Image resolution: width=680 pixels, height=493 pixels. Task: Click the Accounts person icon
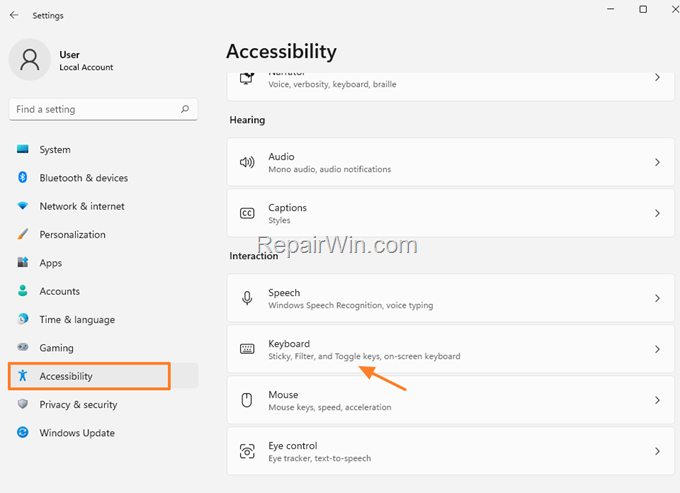pos(23,291)
